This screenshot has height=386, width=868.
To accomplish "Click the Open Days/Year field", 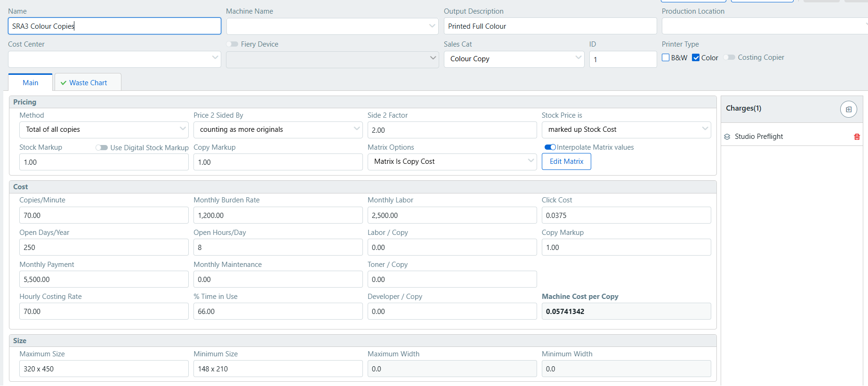I will click(x=104, y=247).
